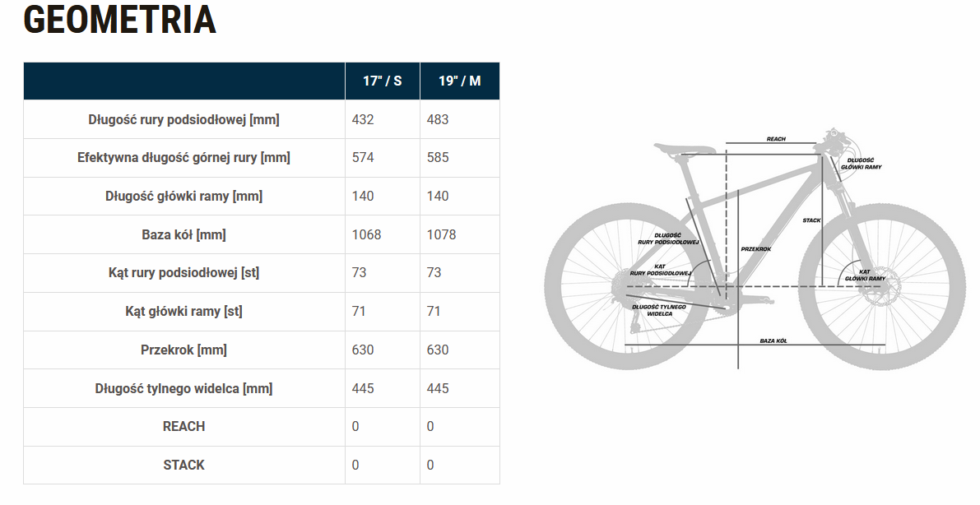980x505 pixels.
Task: Click the PRZEKROK label on the bike diagram
Action: 756,248
